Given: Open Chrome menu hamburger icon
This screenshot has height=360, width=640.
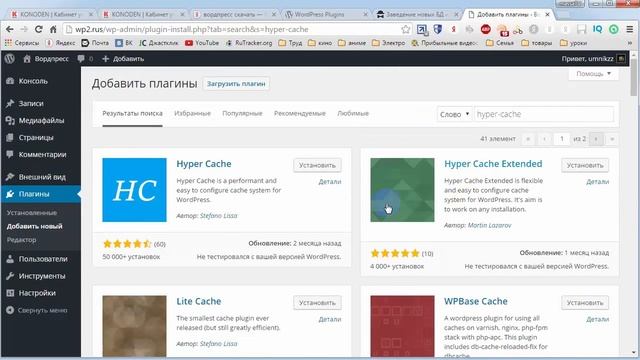Looking at the screenshot, I should (x=630, y=29).
